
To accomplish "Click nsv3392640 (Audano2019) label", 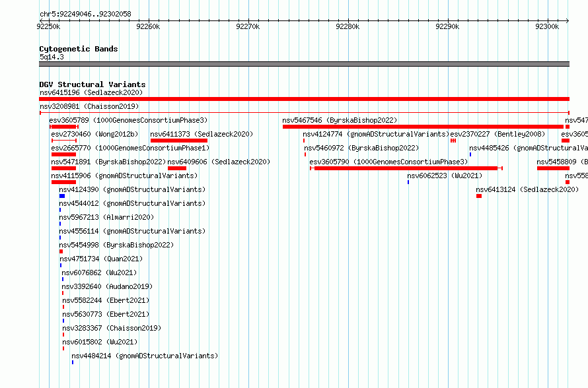I will [x=107, y=286].
